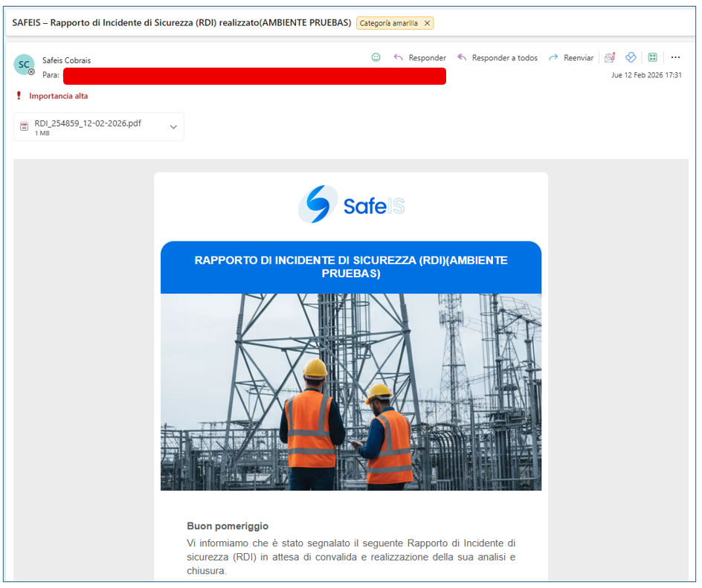The image size is (702, 588).
Task: Click the red high-importance exclamation icon
Action: click(x=19, y=96)
